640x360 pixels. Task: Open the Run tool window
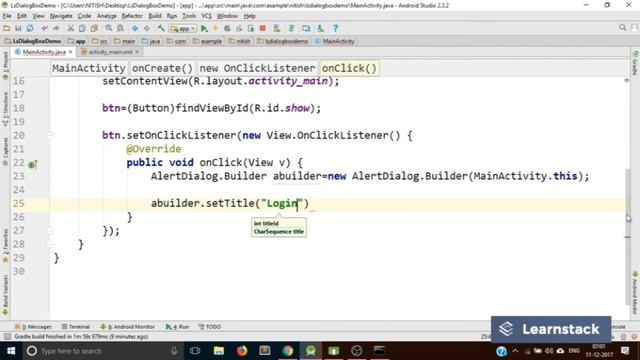(177, 327)
